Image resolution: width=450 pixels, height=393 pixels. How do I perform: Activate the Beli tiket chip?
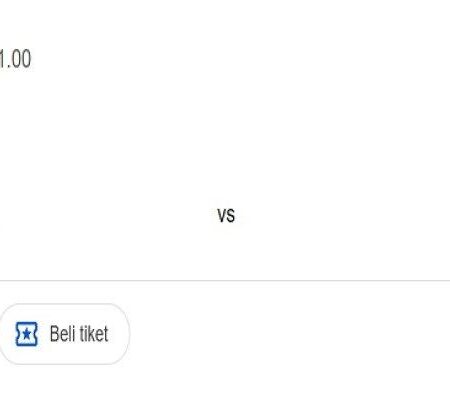pos(64,334)
